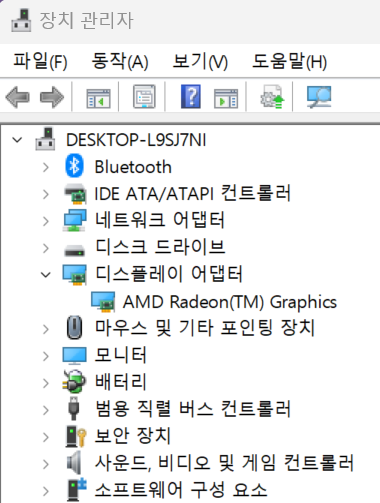Click the 배터리 battery icon

pos(74,381)
